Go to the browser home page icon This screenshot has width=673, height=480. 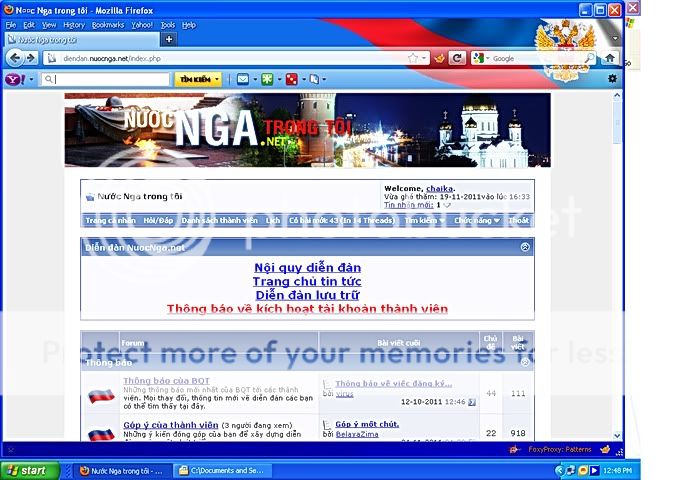click(609, 59)
